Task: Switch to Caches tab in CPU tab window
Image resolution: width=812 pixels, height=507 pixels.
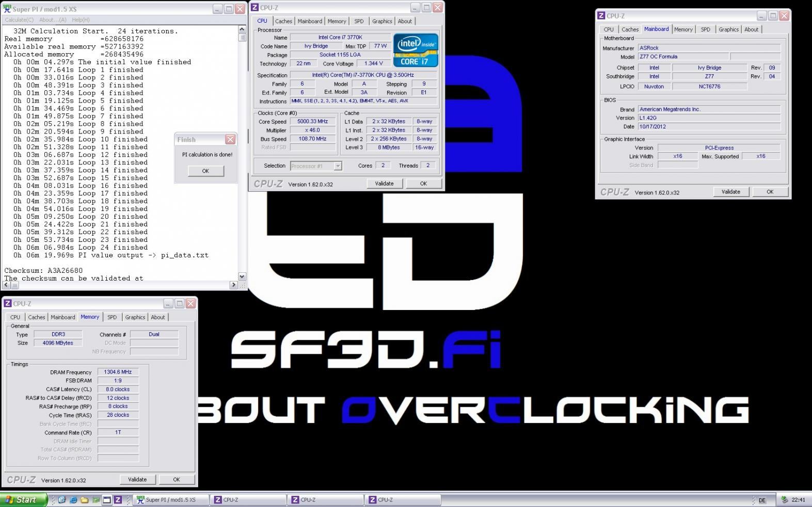Action: 283,21
